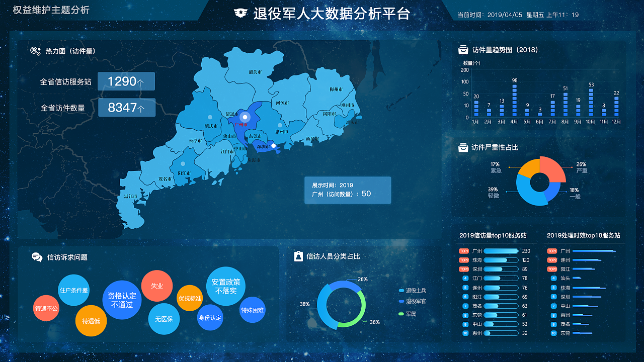Click the box icon beside 访件严重性占比
The image size is (644, 362).
click(463, 147)
